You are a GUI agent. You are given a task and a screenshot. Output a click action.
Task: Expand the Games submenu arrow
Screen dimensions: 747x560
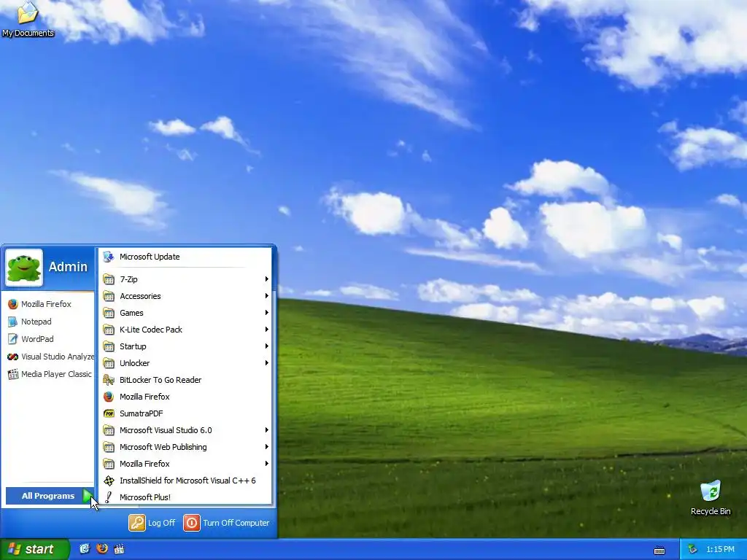click(267, 313)
